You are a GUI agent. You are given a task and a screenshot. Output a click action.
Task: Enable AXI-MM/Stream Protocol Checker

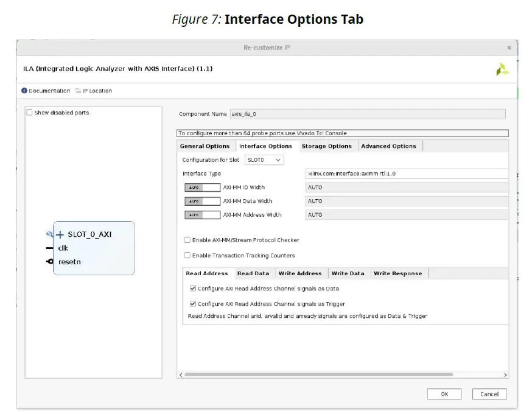[187, 240]
